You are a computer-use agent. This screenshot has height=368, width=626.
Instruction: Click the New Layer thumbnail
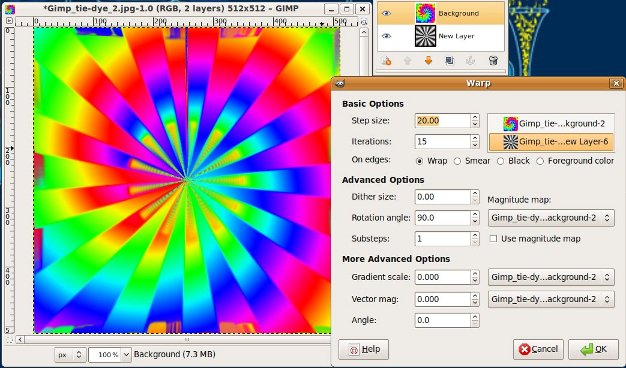click(426, 36)
